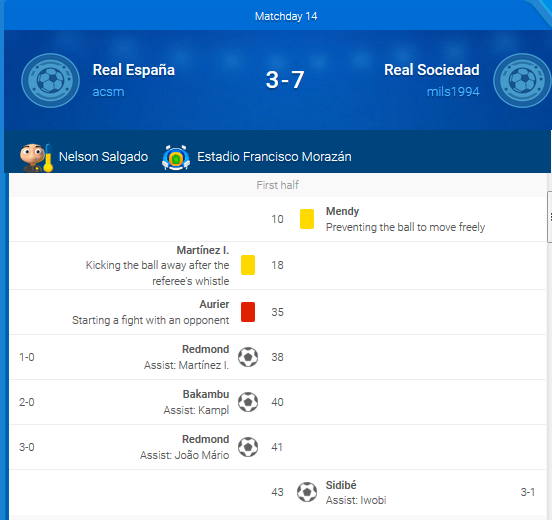Click Martínez I. yellow card icon
Viewport: 552px width, 520px height.
click(x=248, y=265)
